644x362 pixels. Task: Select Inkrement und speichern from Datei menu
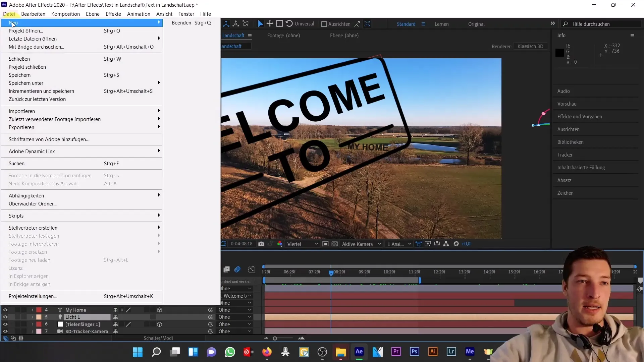tap(42, 91)
